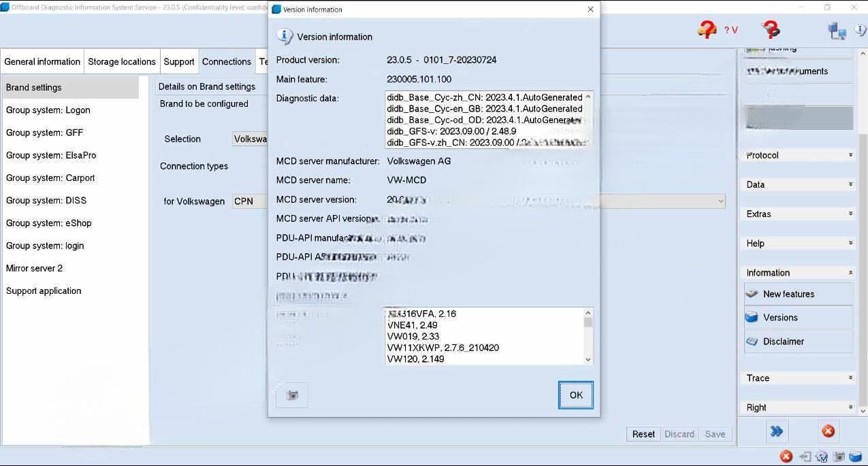The width and height of the screenshot is (868, 466).
Task: Open the network connection computers icon
Action: 837,30
